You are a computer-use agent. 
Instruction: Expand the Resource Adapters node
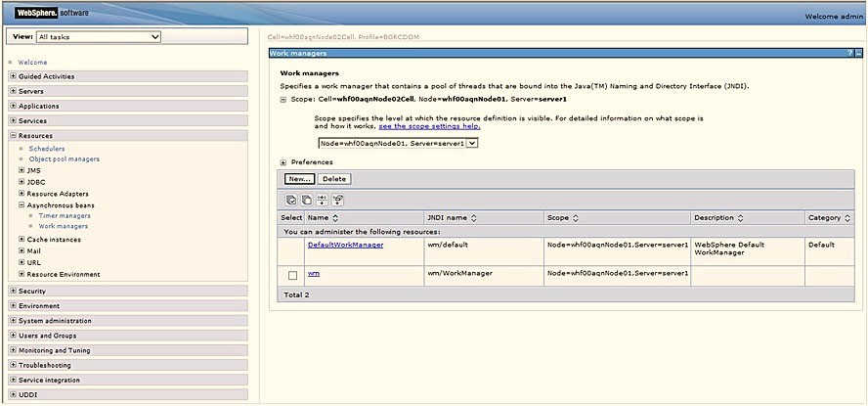click(x=22, y=194)
